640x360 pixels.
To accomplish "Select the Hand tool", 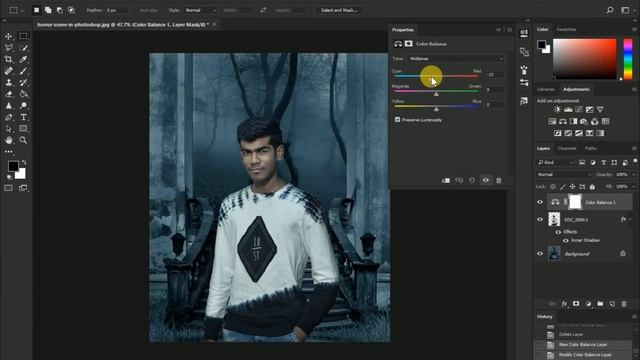I will [9, 140].
